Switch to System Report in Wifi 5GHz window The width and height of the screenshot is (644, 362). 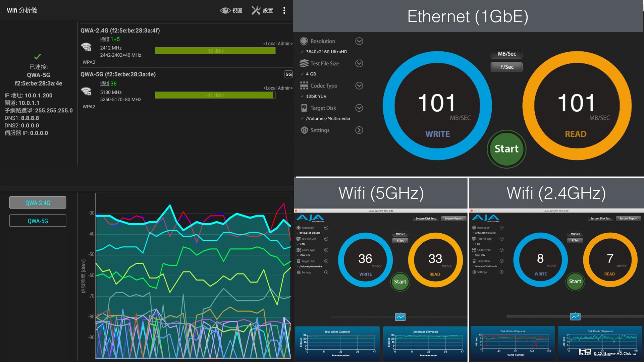coord(453,219)
